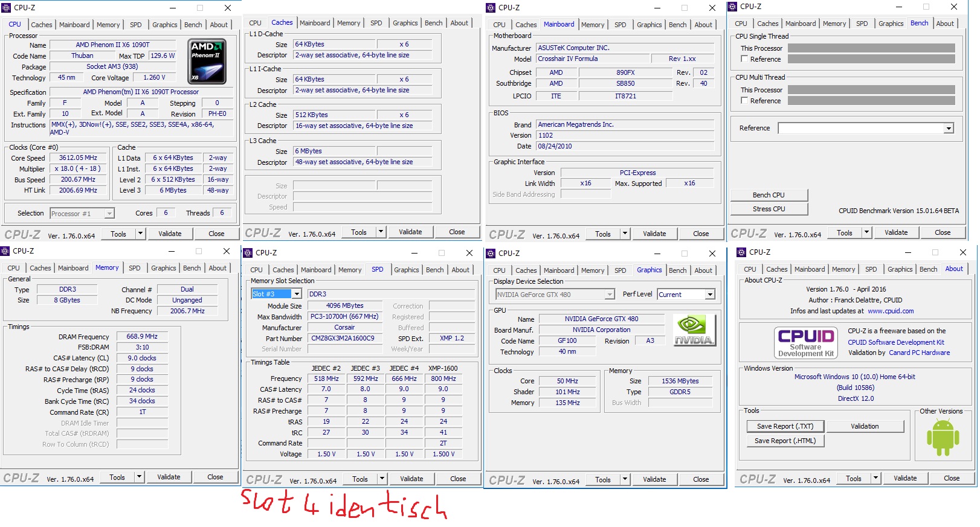Switch to Bench tab in SPD window
The image size is (980, 527).
click(x=434, y=270)
